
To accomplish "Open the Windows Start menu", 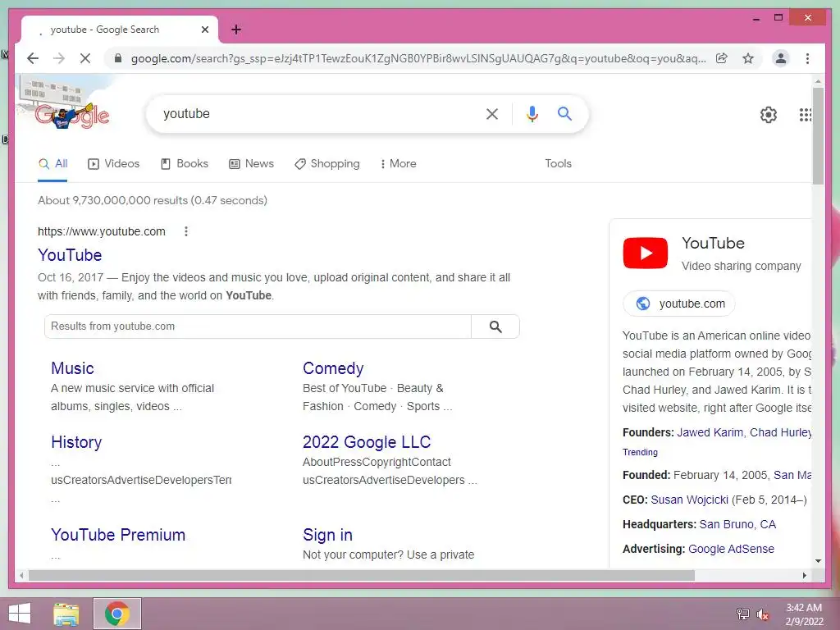I will pos(20,614).
